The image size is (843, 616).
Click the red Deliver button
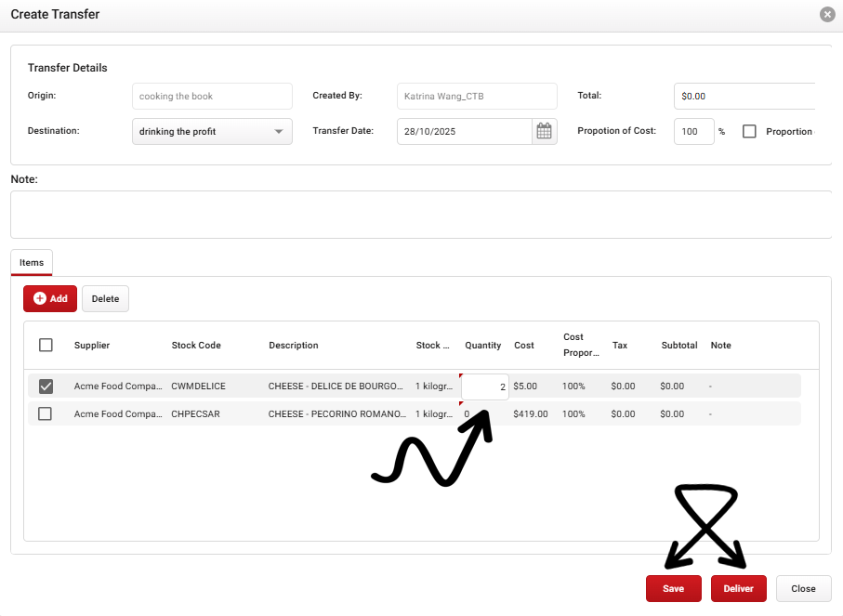tap(739, 588)
